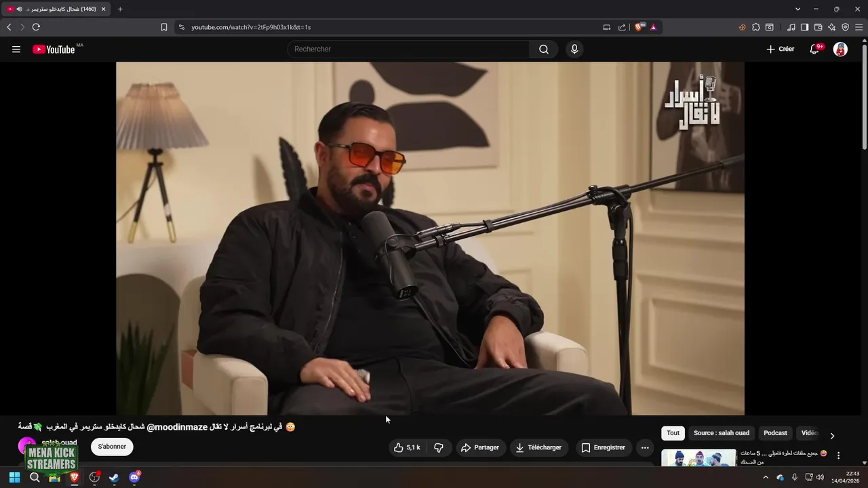The height and width of the screenshot is (488, 868).
Task: Open the Brave Rewards triangle icon
Action: (x=653, y=27)
